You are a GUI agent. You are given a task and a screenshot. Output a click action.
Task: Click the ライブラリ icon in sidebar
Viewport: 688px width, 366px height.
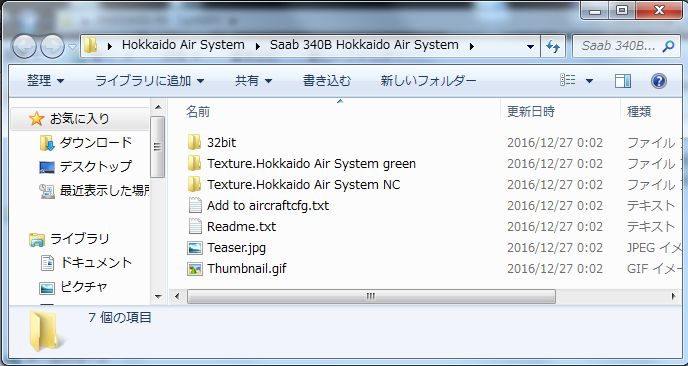pos(36,239)
